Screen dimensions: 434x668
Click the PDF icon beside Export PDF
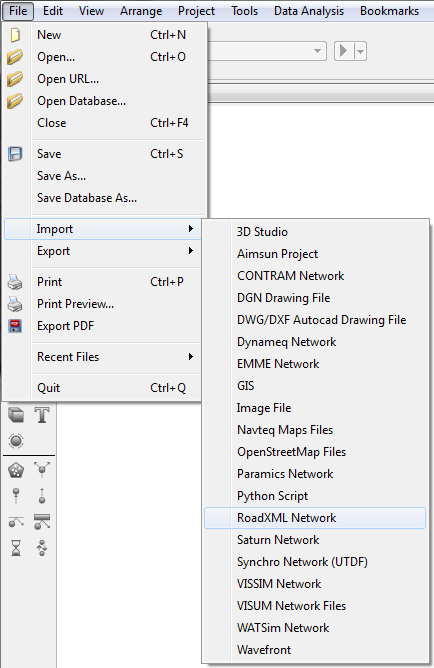pos(15,326)
